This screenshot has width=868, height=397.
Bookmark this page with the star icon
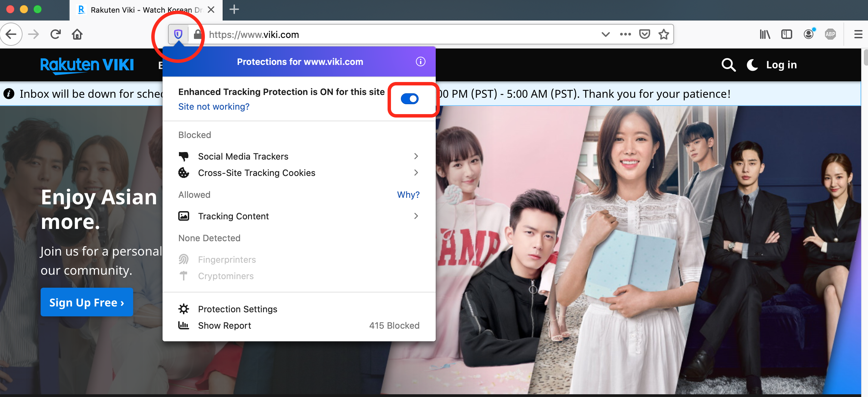(x=663, y=34)
